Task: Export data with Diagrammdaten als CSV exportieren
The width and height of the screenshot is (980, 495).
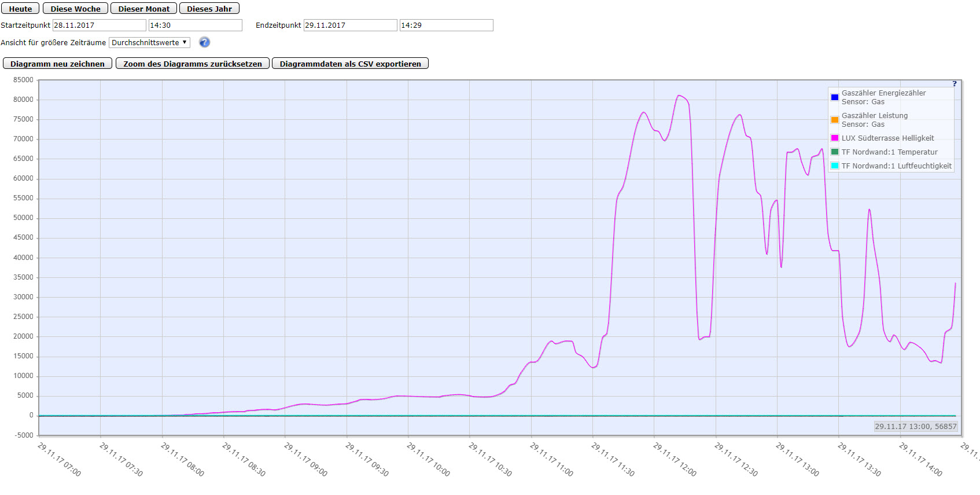Action: (350, 64)
